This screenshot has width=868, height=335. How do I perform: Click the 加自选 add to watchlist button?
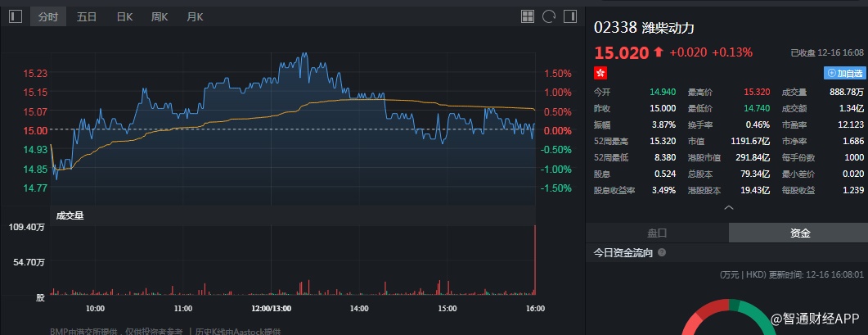844,73
